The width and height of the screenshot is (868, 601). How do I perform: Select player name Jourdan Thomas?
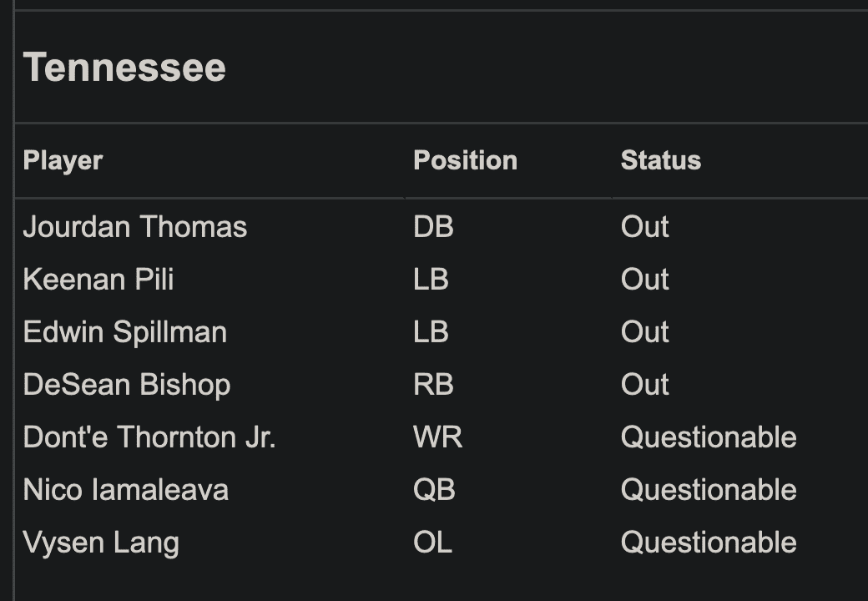tap(134, 227)
